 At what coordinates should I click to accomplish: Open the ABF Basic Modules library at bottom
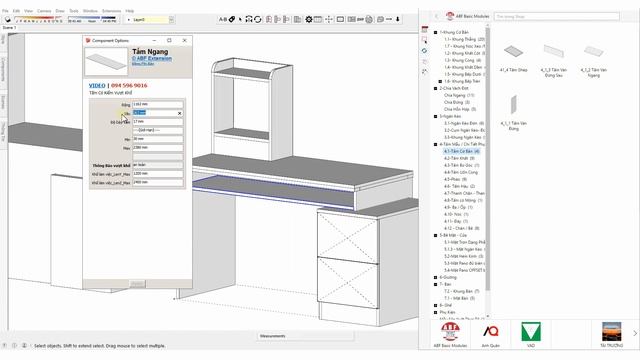(450, 335)
